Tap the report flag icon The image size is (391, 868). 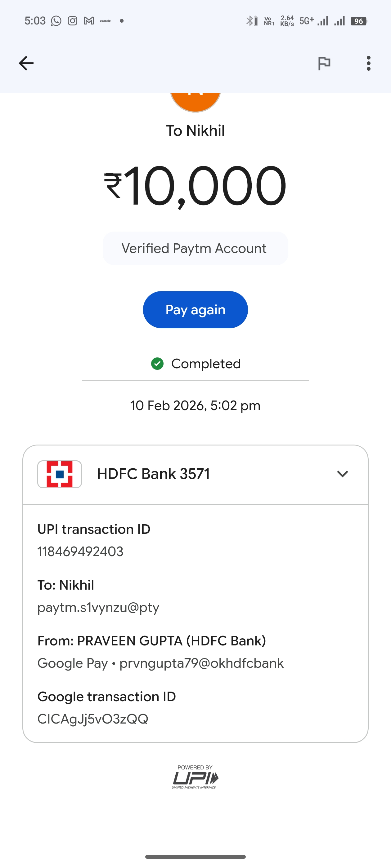[324, 63]
